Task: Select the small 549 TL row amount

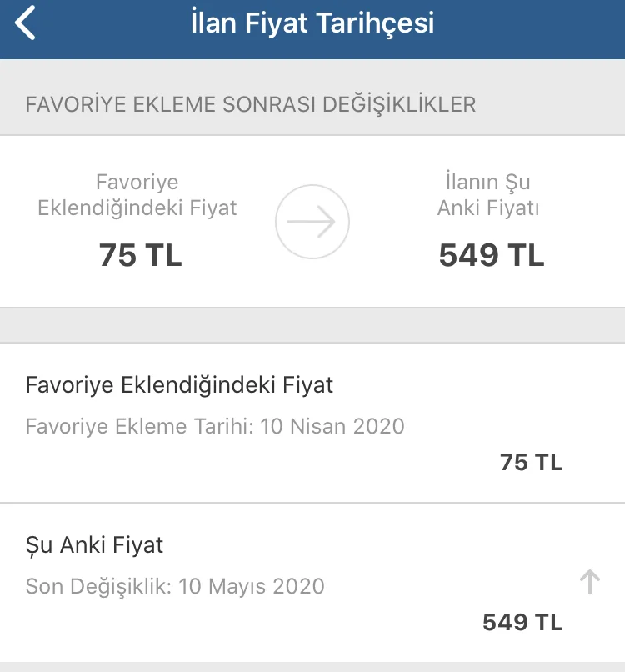Action: [x=522, y=622]
